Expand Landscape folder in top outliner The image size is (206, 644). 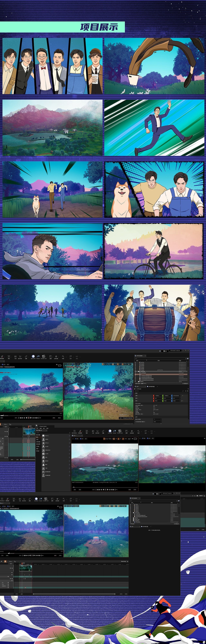pos(138,371)
